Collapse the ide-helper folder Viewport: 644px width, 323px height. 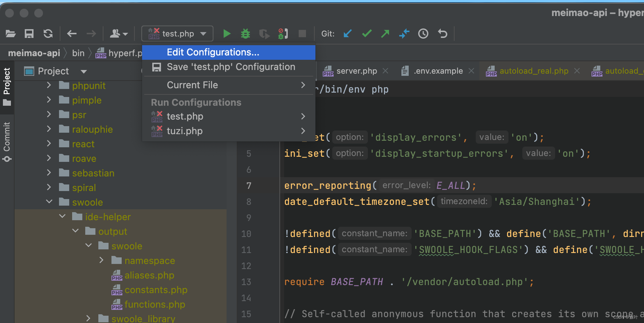point(62,216)
